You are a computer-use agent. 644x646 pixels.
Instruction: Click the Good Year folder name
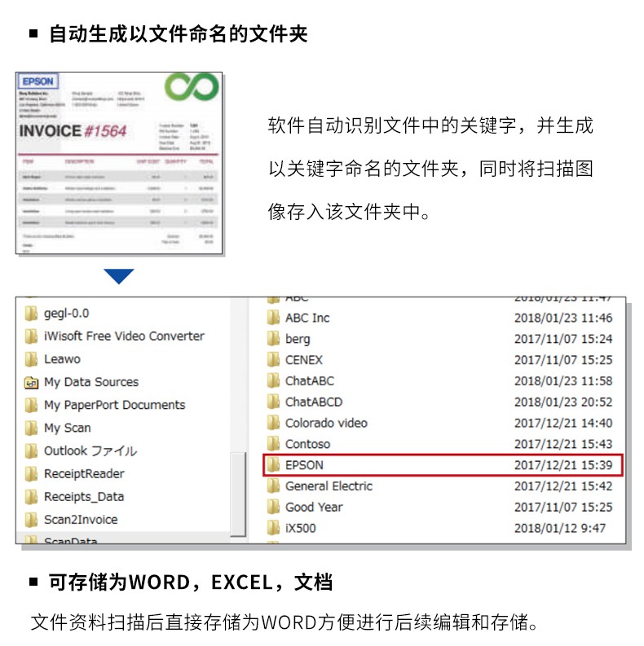[x=314, y=508]
